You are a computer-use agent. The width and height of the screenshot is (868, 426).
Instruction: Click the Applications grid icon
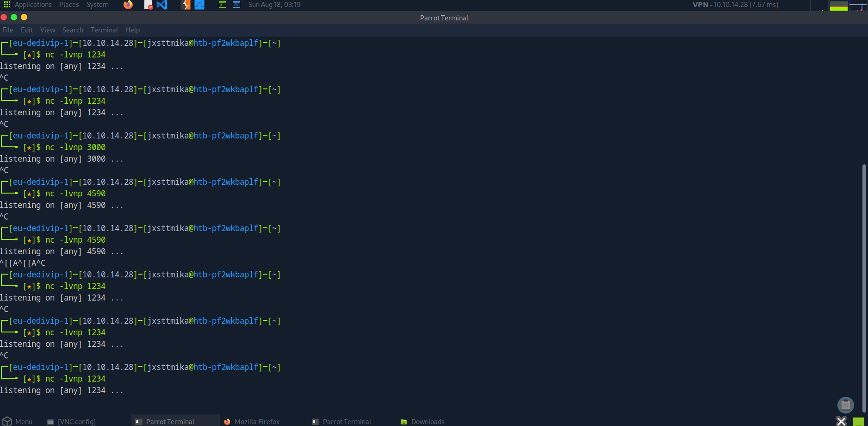point(7,5)
